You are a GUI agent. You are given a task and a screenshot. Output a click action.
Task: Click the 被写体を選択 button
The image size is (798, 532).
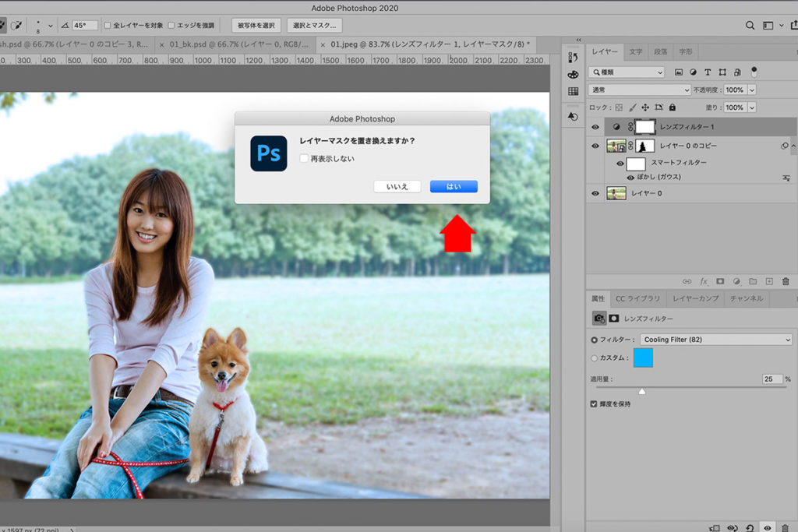pos(256,25)
